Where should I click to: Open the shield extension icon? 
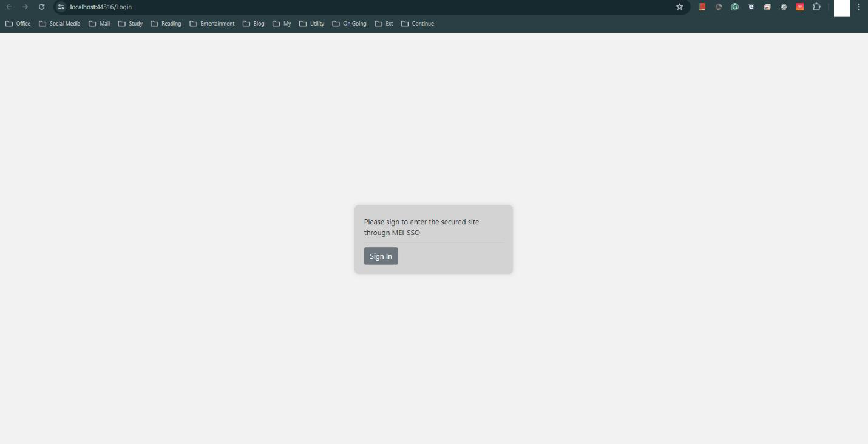(x=751, y=7)
